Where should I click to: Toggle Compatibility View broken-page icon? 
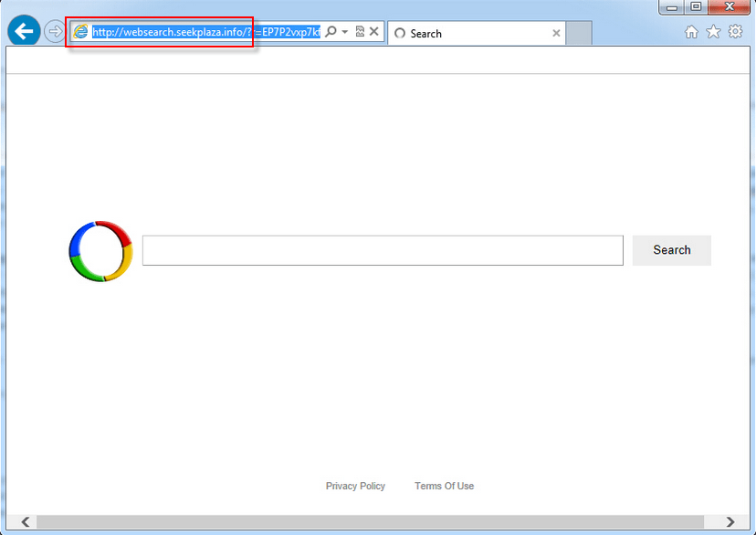(x=360, y=32)
